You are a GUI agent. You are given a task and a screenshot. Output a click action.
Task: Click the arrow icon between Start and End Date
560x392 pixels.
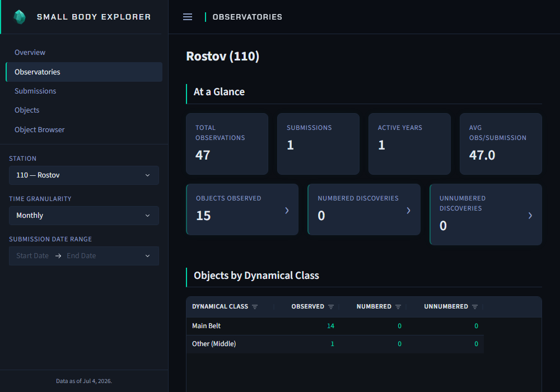(x=58, y=256)
